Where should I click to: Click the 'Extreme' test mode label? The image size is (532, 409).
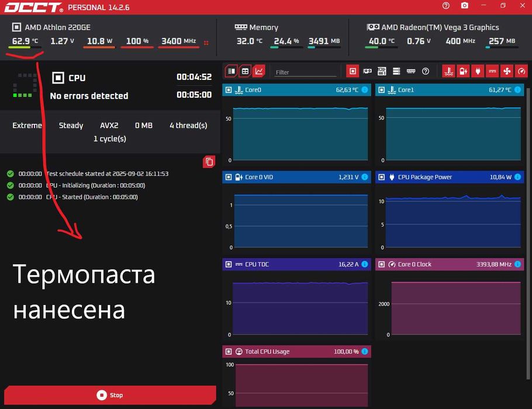pyautogui.click(x=27, y=126)
